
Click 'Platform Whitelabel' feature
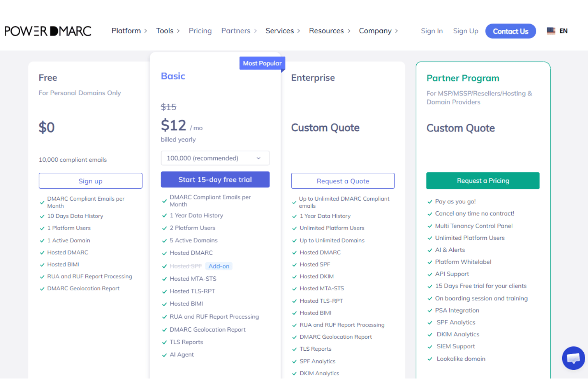463,262
